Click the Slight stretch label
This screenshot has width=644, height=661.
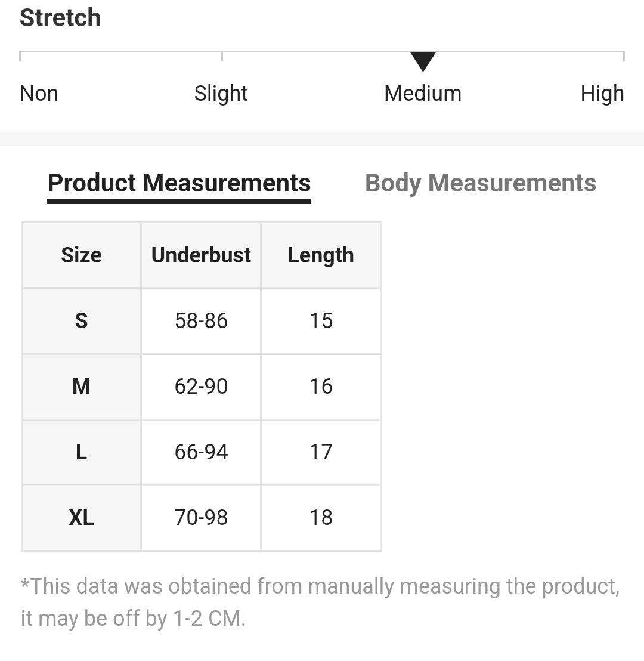(221, 94)
